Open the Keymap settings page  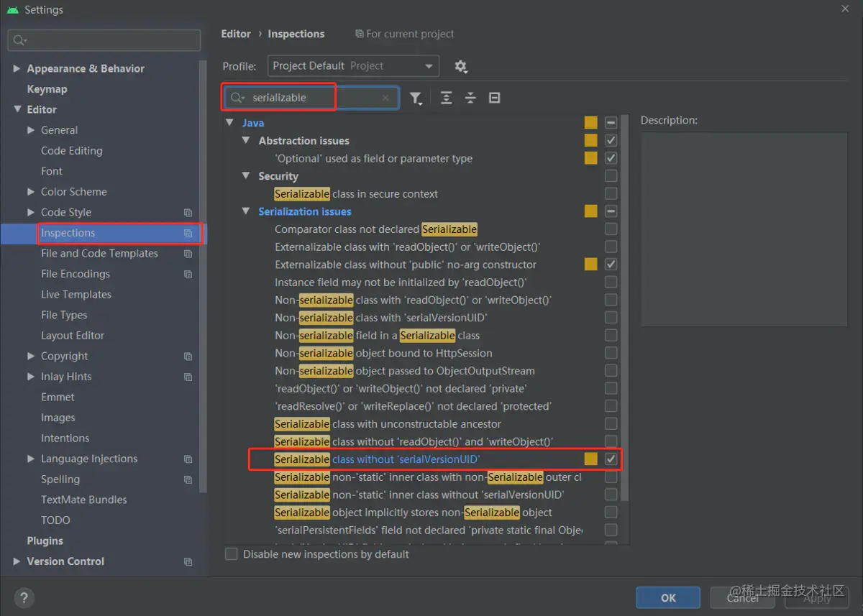(x=47, y=89)
